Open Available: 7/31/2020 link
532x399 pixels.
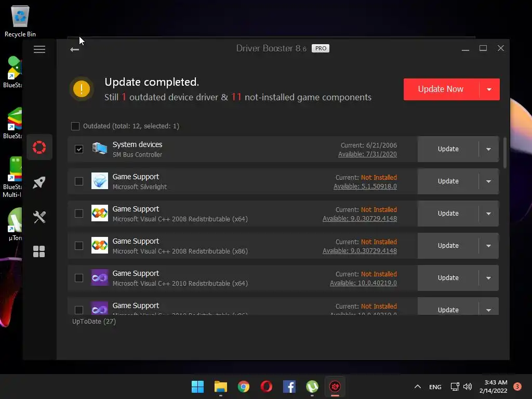pyautogui.click(x=367, y=154)
